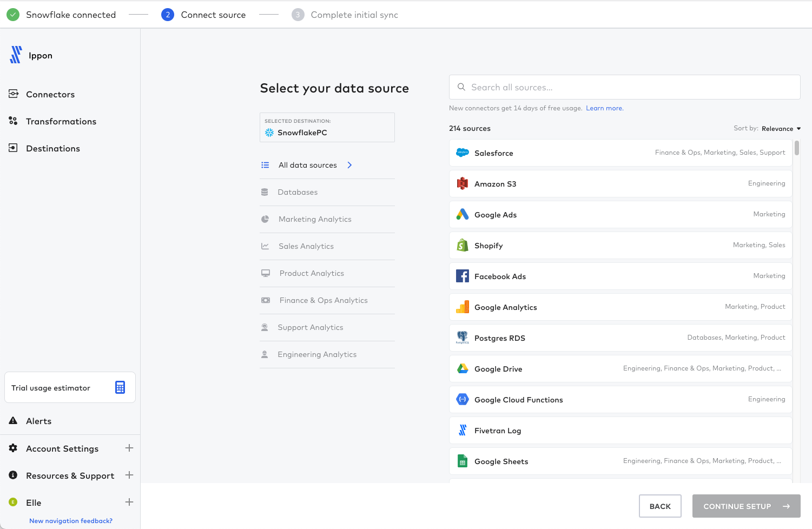812x529 pixels.
Task: Click the BACK button
Action: (660, 506)
